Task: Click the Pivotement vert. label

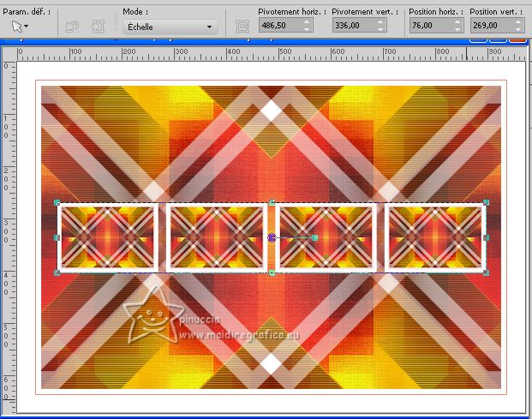Action: 365,11
